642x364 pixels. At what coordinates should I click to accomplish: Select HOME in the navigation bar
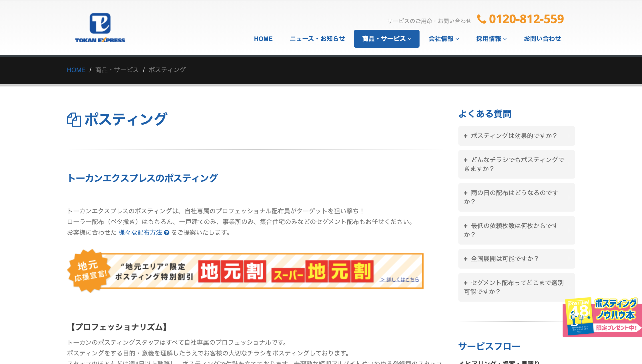point(263,38)
